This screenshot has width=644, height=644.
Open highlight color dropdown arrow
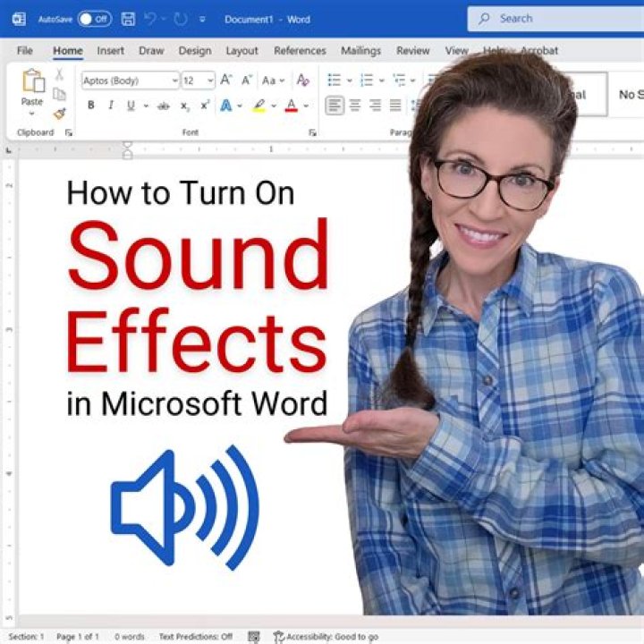point(274,106)
